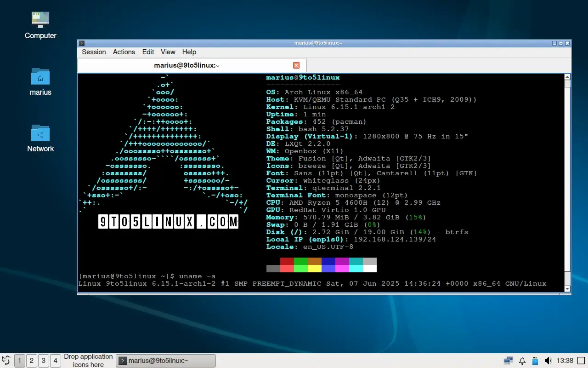The height and width of the screenshot is (368, 588).
Task: Open the network status tray icon
Action: click(508, 361)
